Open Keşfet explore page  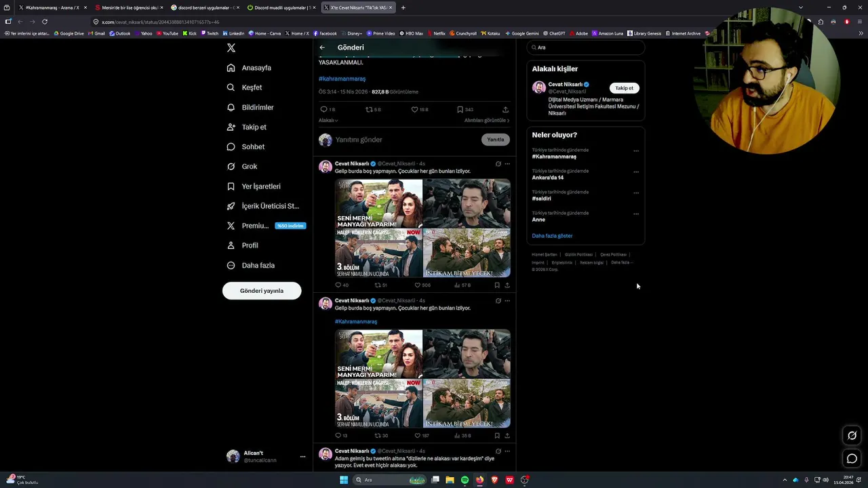(244, 87)
